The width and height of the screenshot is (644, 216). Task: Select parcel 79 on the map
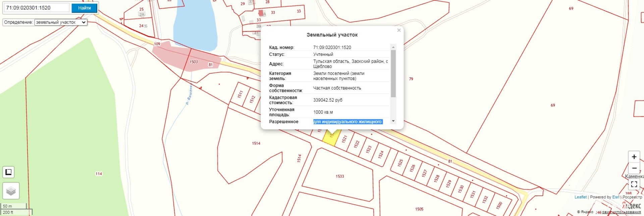coord(411,79)
